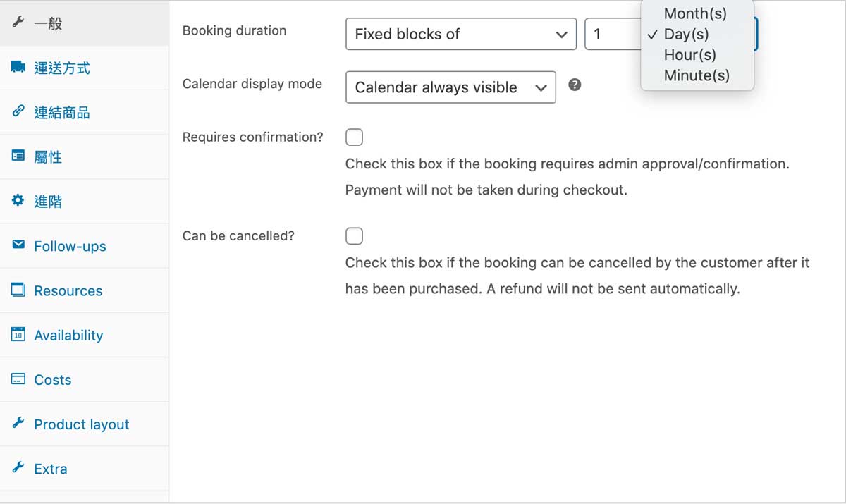Open the 連結商品 tab

click(x=85, y=113)
